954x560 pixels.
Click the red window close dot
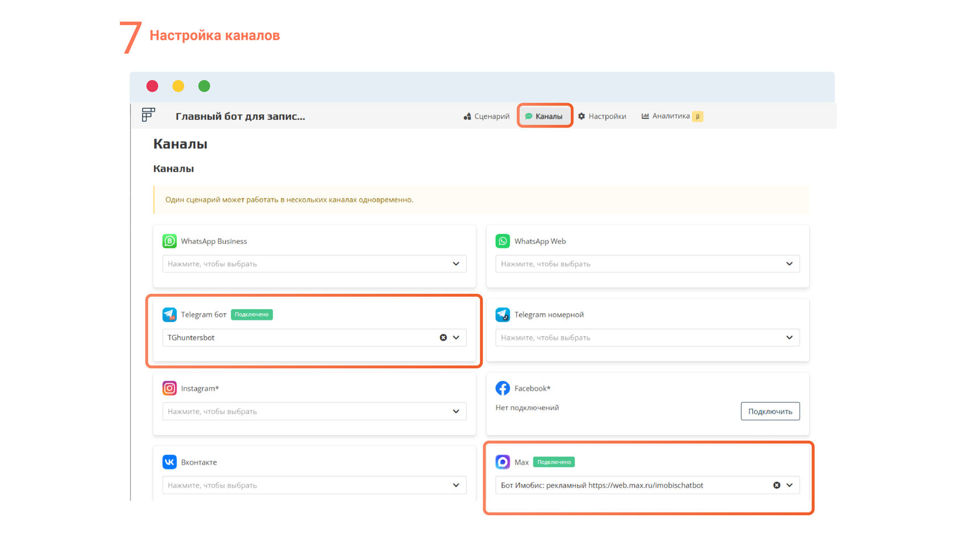152,86
